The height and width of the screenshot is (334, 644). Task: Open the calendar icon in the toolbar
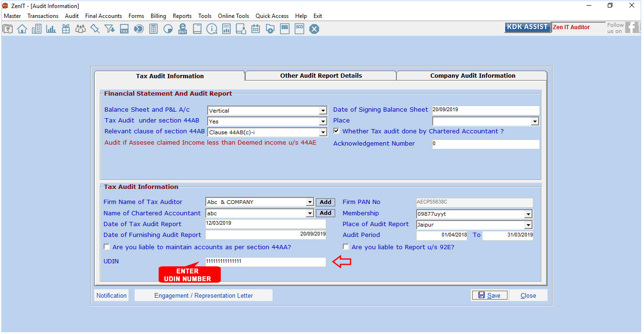[256, 29]
